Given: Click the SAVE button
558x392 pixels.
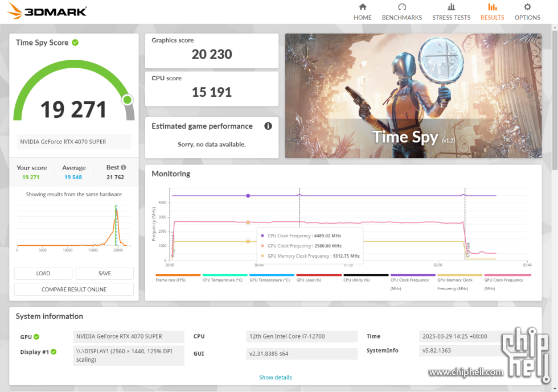Looking at the screenshot, I should click(105, 273).
